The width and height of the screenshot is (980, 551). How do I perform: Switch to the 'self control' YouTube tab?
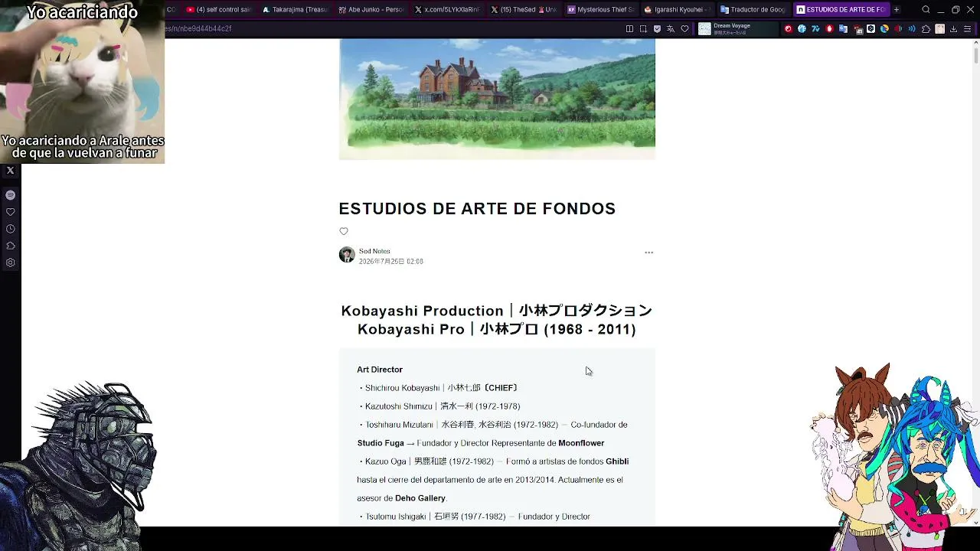pos(219,10)
